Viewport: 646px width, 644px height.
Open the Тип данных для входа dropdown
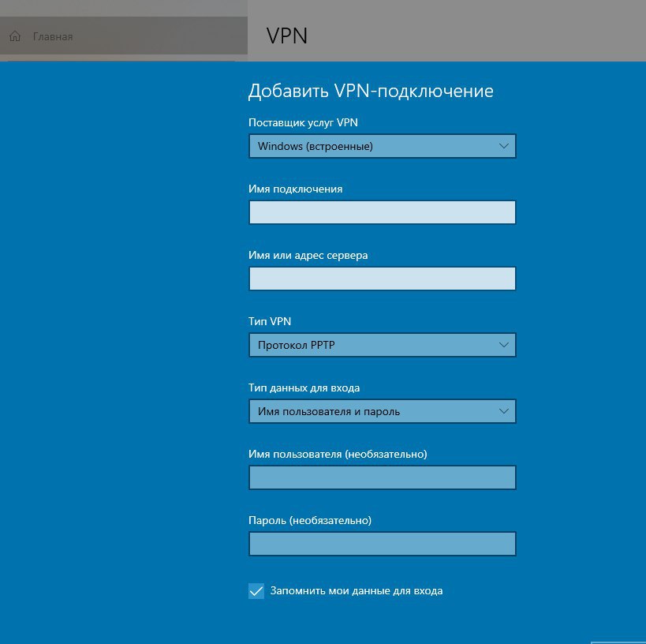coord(383,411)
